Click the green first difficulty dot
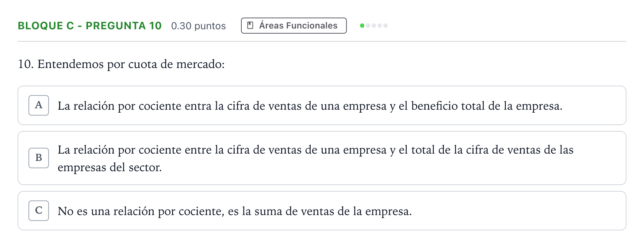Image resolution: width=644 pixels, height=248 pixels. coord(362,26)
